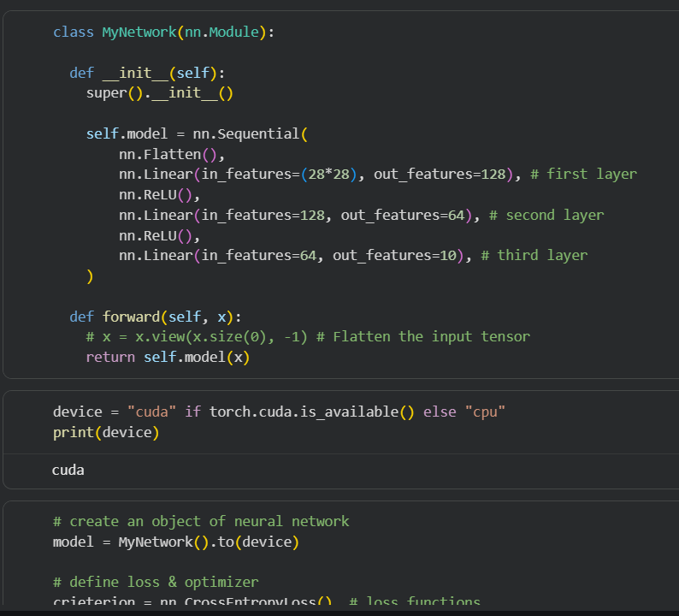
Task: Click 'in_features=(28*28)' in first Linear
Action: 279,175
